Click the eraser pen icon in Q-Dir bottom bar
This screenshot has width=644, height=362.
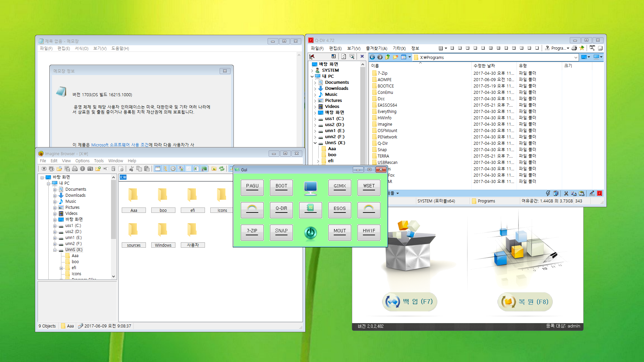click(592, 193)
